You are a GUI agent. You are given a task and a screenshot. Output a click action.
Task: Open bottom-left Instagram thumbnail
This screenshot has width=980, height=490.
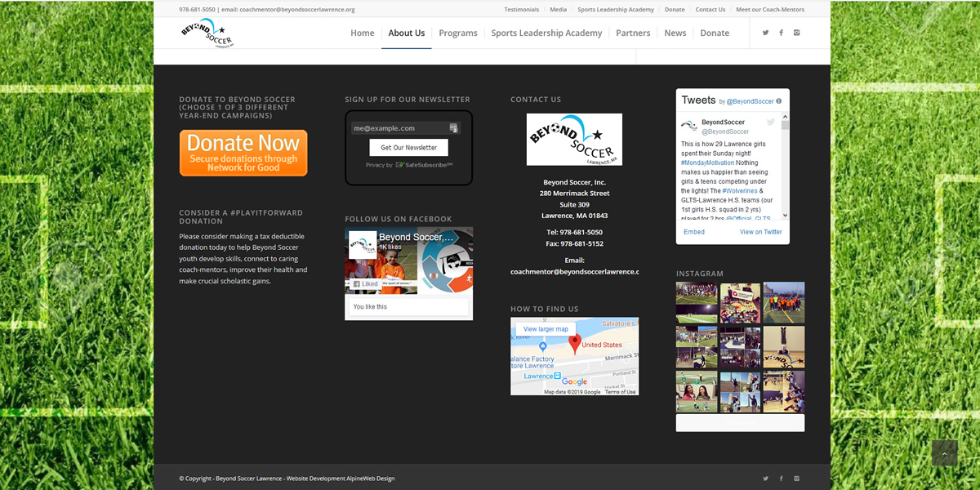click(x=697, y=392)
